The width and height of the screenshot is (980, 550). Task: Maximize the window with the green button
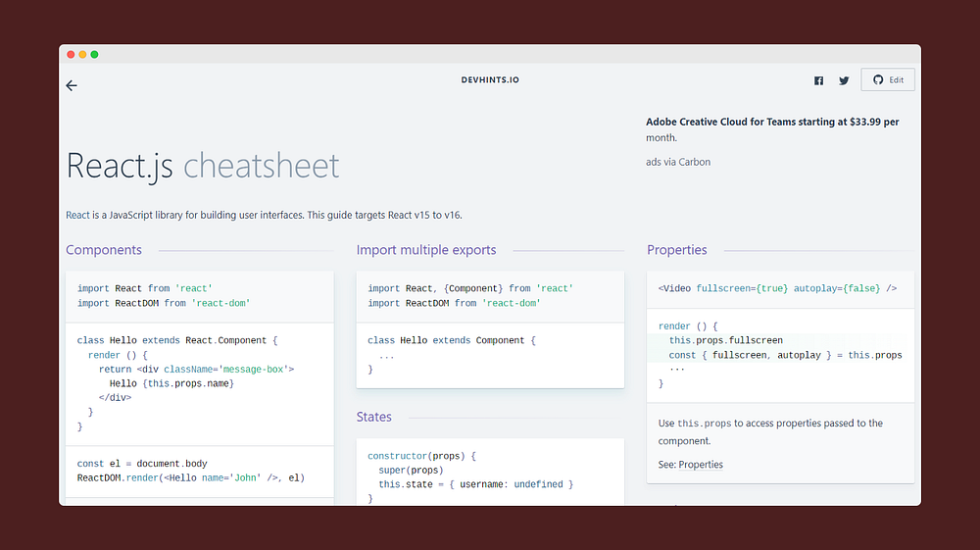click(x=94, y=54)
